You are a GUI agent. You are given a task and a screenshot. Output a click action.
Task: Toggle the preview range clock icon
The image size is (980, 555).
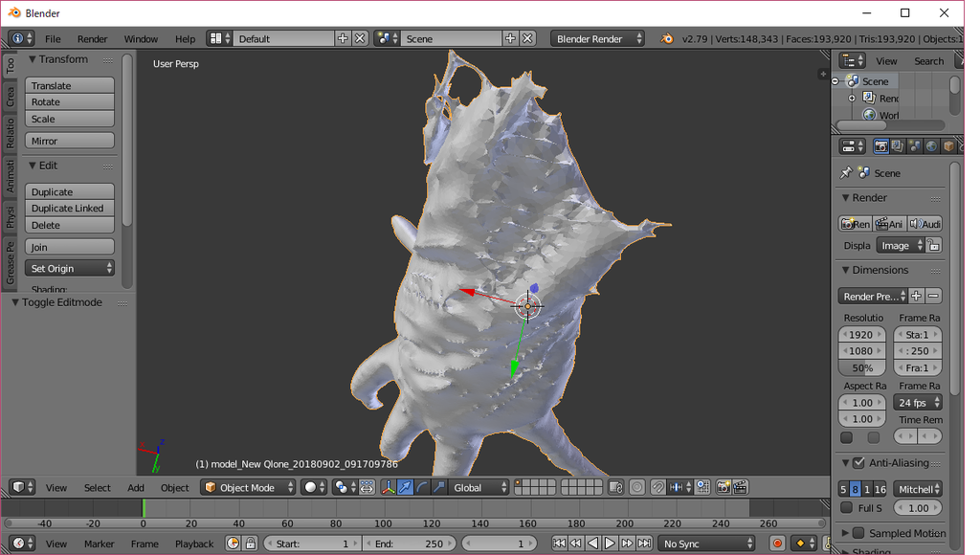(x=233, y=544)
